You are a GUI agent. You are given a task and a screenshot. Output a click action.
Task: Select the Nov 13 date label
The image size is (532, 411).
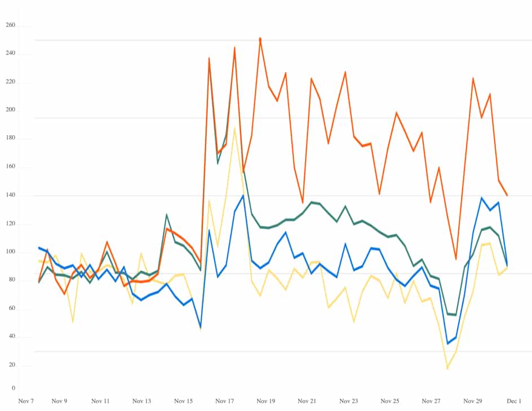pos(142,401)
